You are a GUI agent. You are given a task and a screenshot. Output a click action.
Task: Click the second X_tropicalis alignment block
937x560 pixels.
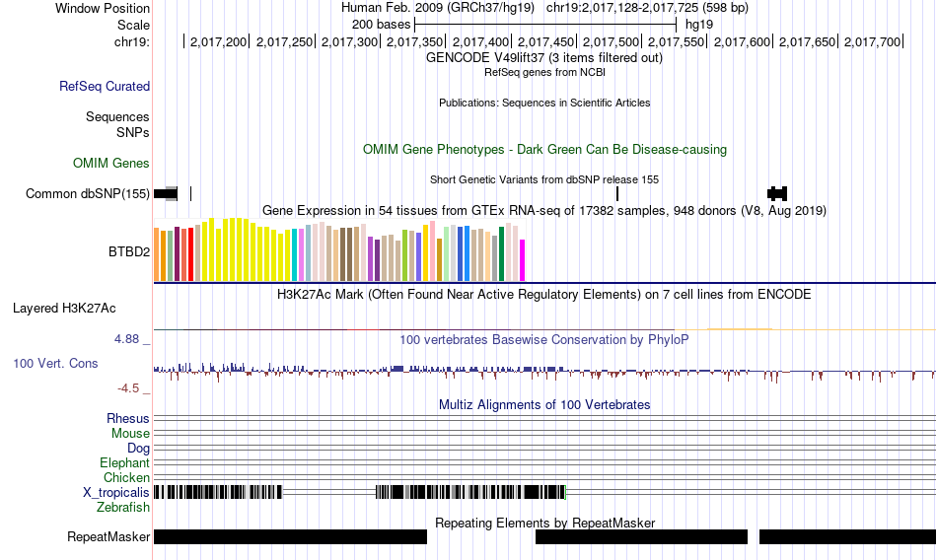tap(470, 492)
